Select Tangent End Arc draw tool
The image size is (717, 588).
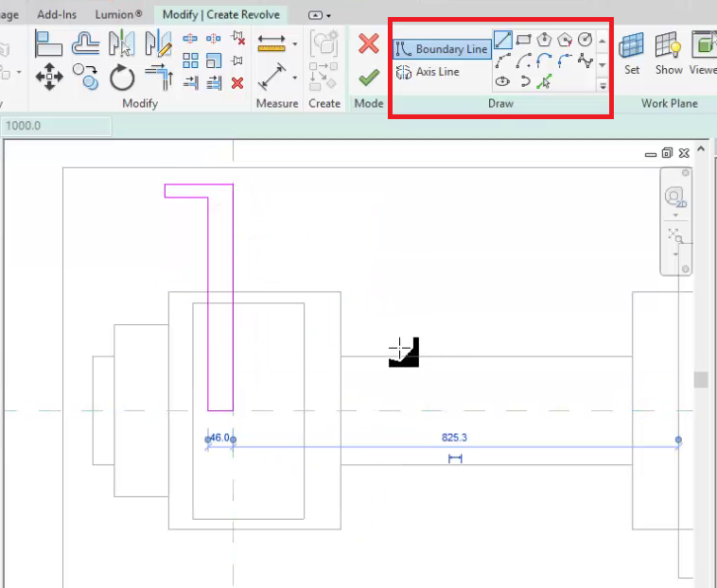tap(544, 61)
